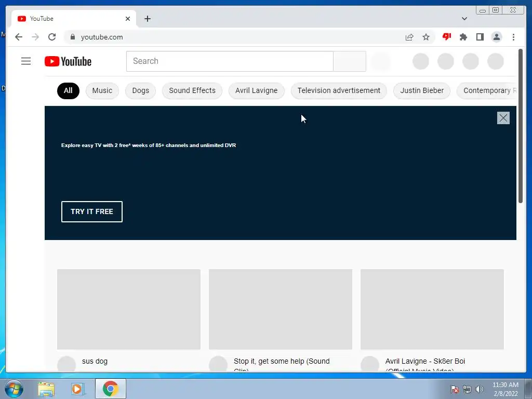The height and width of the screenshot is (399, 532).
Task: Click the Chrome taskbar button
Action: click(111, 389)
